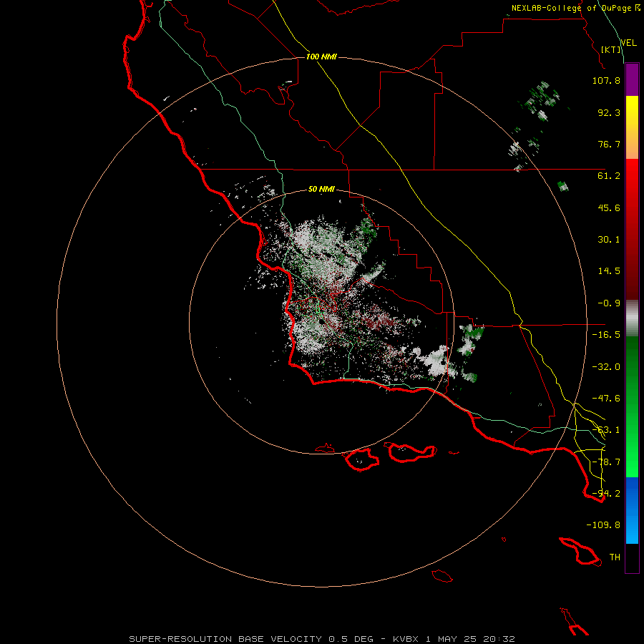Pick the purple segment of the color bar

point(632,79)
